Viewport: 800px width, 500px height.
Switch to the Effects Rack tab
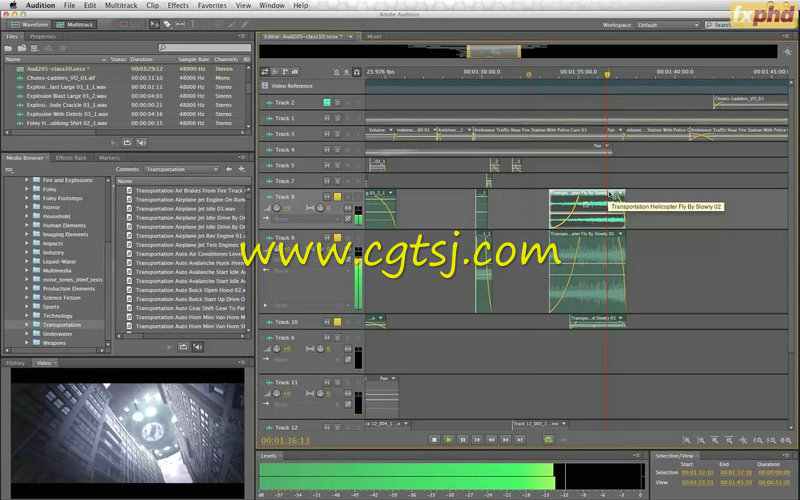pyautogui.click(x=71, y=158)
